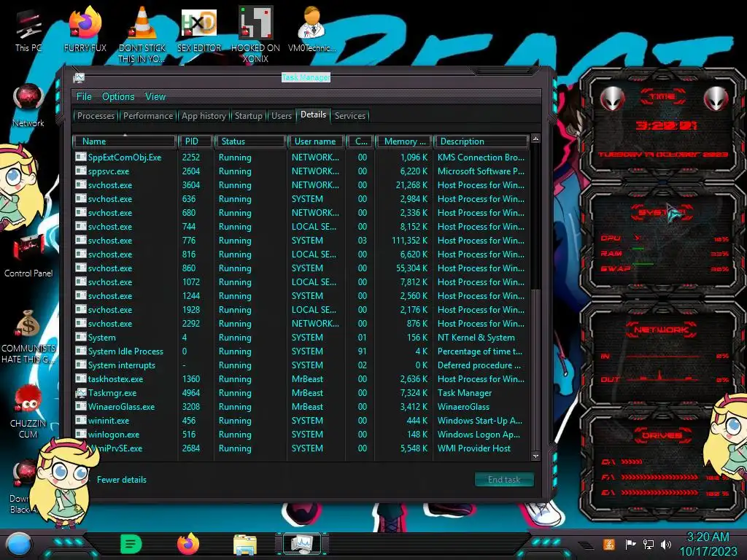Sort by the Name column header
Viewport: 747px width, 560px height.
pyautogui.click(x=125, y=141)
